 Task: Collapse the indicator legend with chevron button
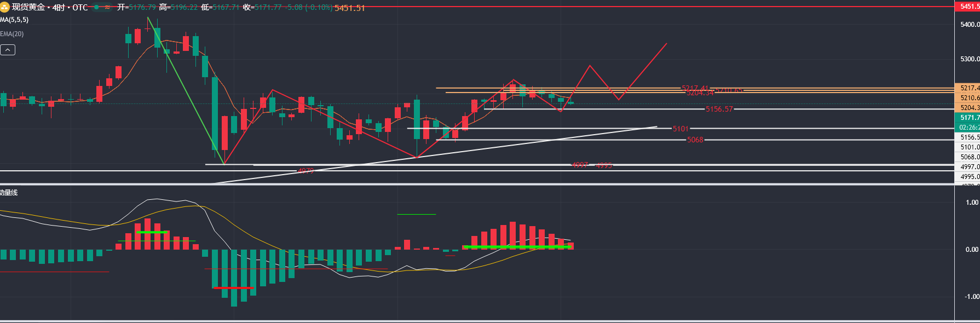coord(8,50)
